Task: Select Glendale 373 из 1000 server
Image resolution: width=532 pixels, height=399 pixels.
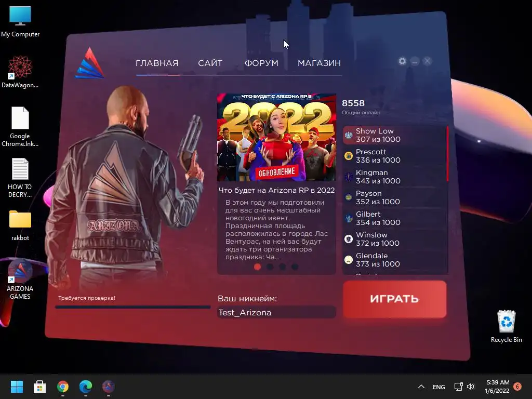Action: pyautogui.click(x=395, y=259)
